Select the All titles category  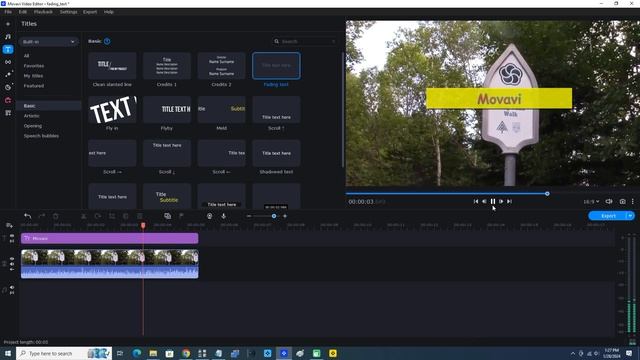27,56
